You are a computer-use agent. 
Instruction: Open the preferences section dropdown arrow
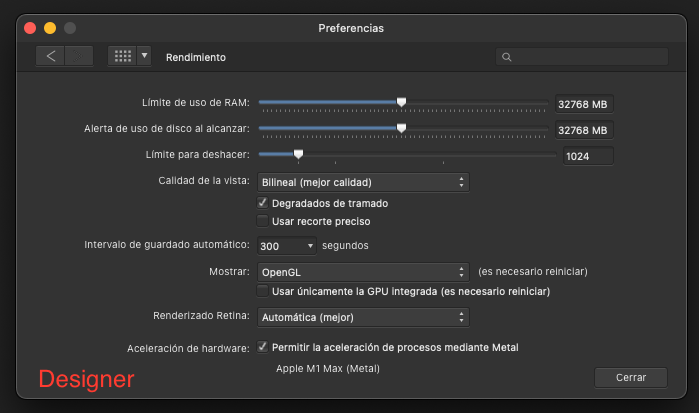pos(144,56)
